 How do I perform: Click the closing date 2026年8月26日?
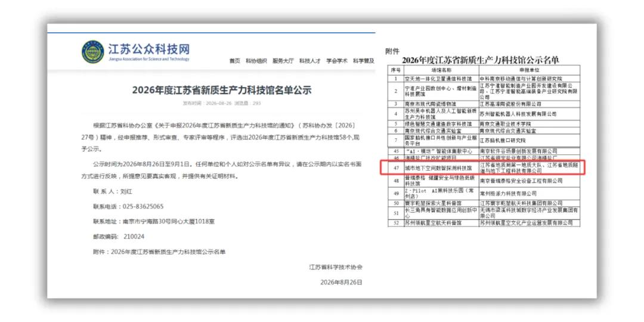[341, 282]
